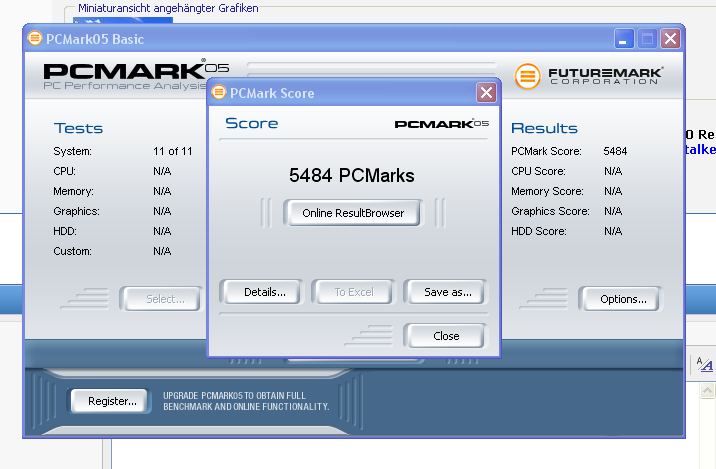The height and width of the screenshot is (469, 716).
Task: Click the "HDD Score:" label
Action: [538, 232]
